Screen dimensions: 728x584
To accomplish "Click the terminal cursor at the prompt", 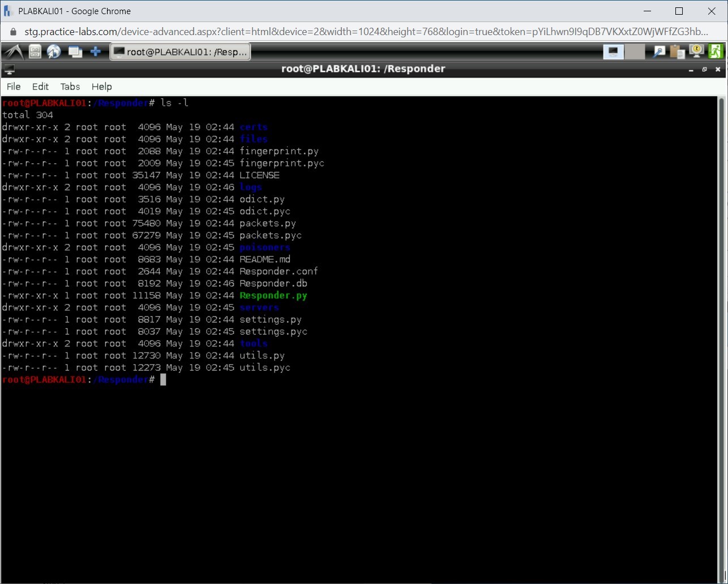I will [x=163, y=380].
